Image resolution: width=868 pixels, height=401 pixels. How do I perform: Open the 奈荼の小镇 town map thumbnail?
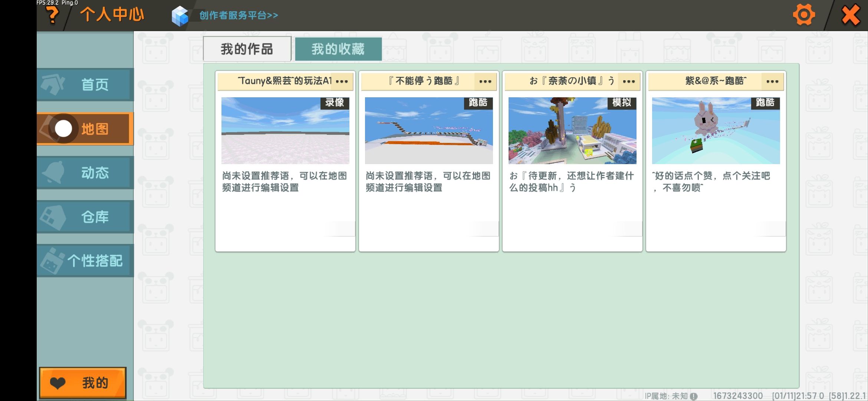click(572, 131)
